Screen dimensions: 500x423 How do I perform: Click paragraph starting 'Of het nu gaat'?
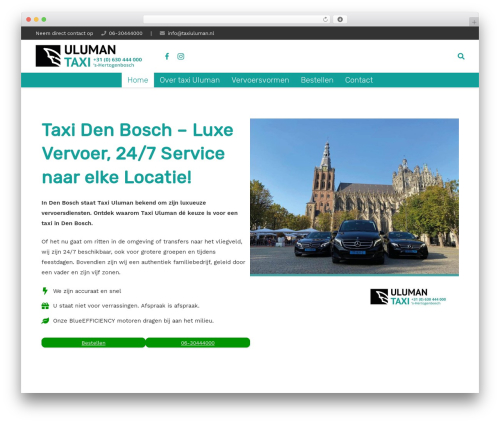point(143,257)
